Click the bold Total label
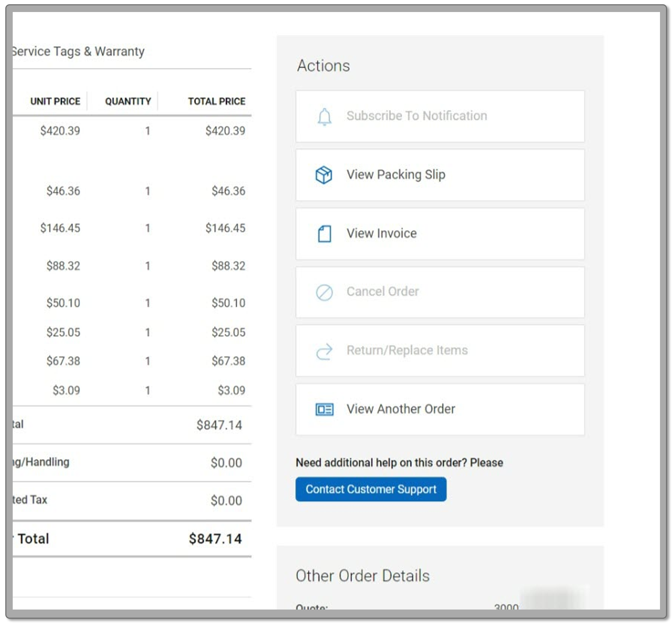The width and height of the screenshot is (672, 635). [33, 539]
